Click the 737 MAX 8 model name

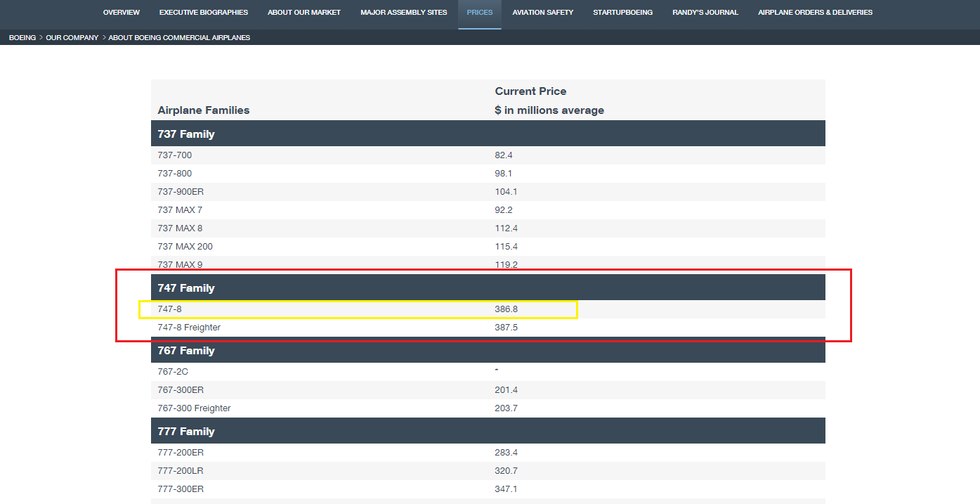[x=180, y=228]
